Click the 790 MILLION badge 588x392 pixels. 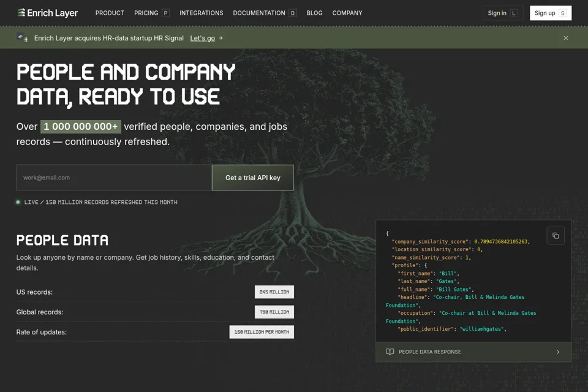(x=274, y=312)
